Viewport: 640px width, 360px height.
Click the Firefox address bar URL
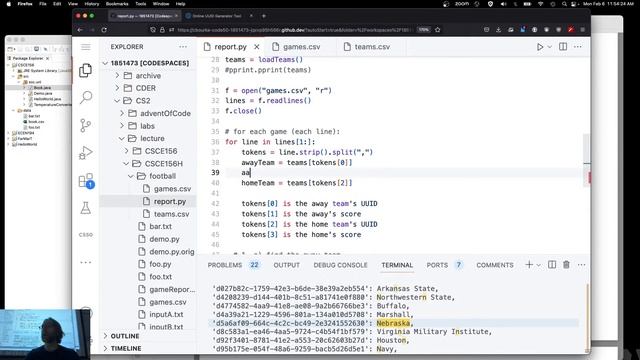(x=294, y=30)
